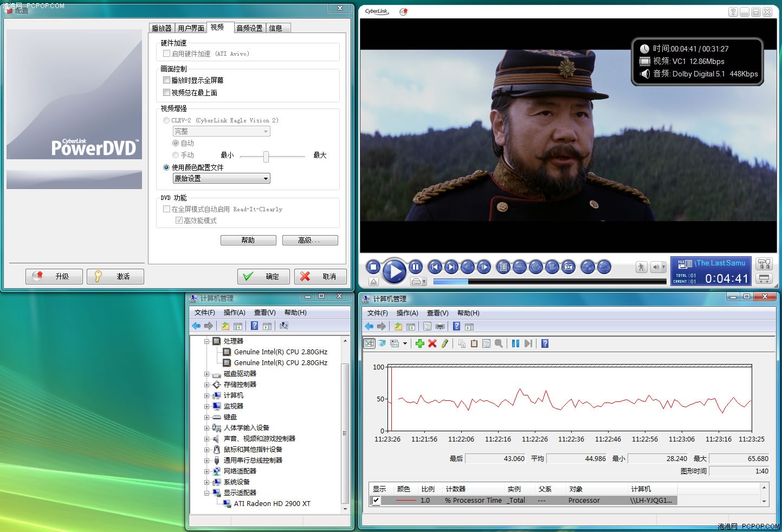
Task: Freeze the performance graph with the pause icon
Action: (x=515, y=343)
